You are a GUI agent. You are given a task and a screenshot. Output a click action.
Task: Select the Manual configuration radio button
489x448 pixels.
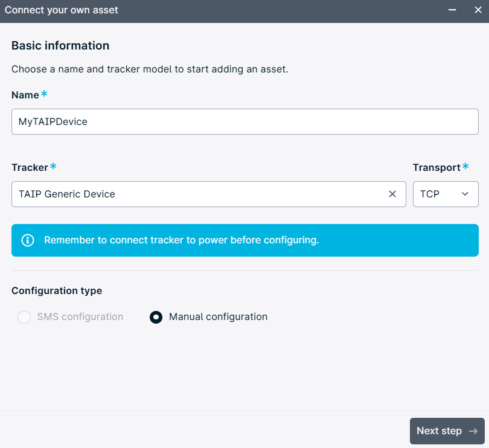point(156,317)
